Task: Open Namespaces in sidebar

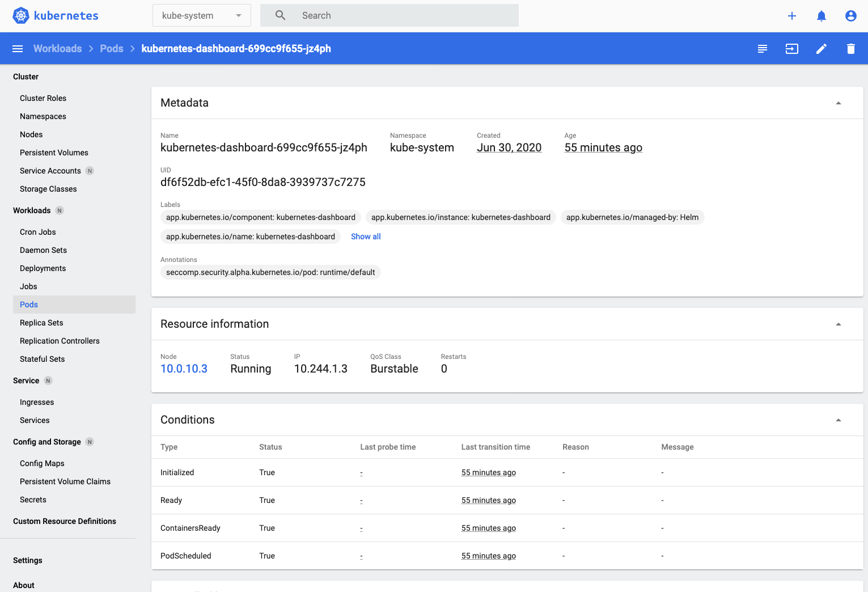Action: 43,116
